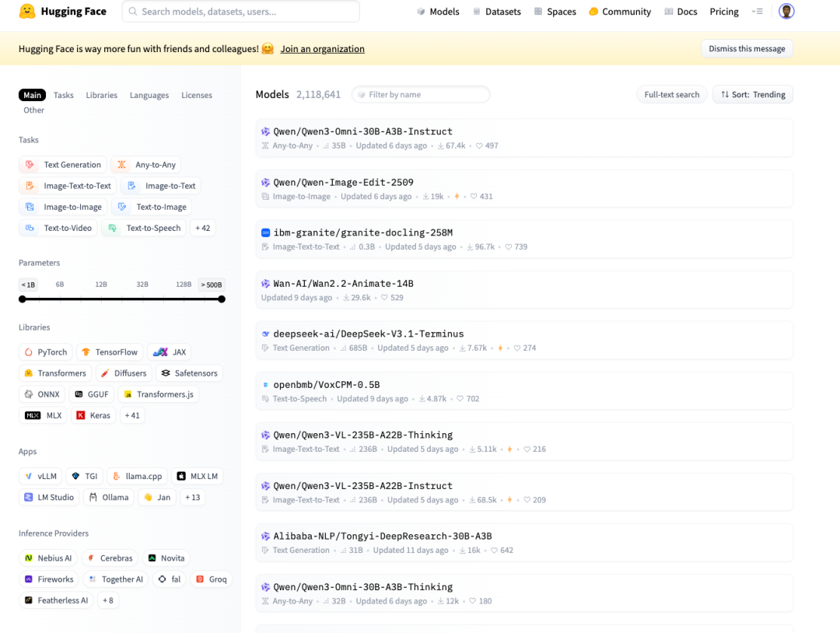This screenshot has width=840, height=633.
Task: Open Docs in the top navigation
Action: (681, 12)
